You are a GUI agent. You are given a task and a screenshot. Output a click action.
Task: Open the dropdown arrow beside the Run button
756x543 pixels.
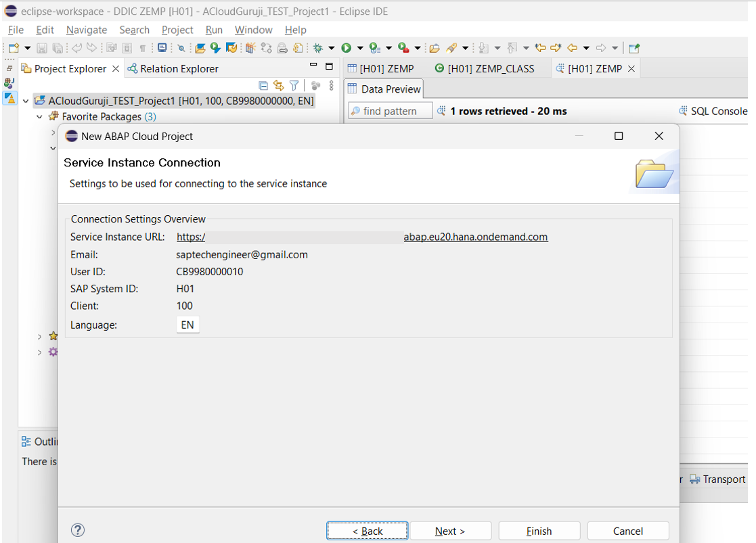pyautogui.click(x=359, y=48)
